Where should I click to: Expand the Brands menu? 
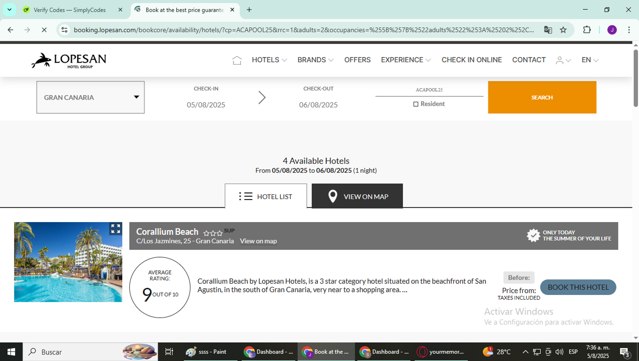coord(315,60)
